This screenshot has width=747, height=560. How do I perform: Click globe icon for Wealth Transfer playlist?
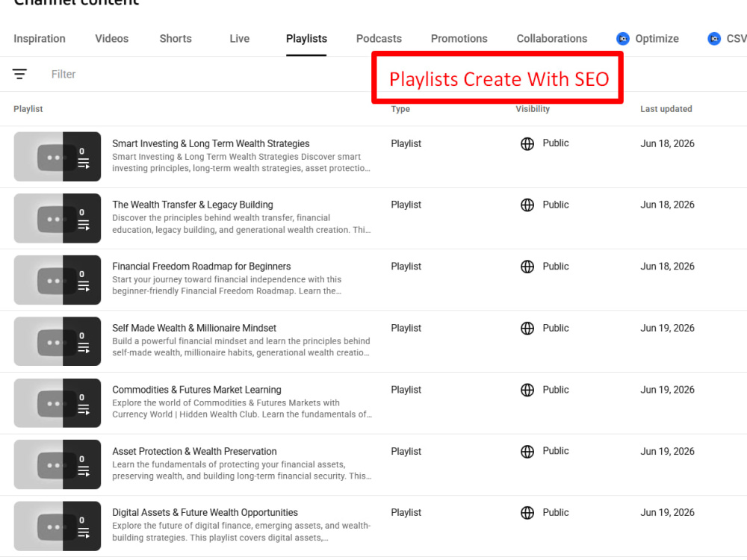click(527, 205)
